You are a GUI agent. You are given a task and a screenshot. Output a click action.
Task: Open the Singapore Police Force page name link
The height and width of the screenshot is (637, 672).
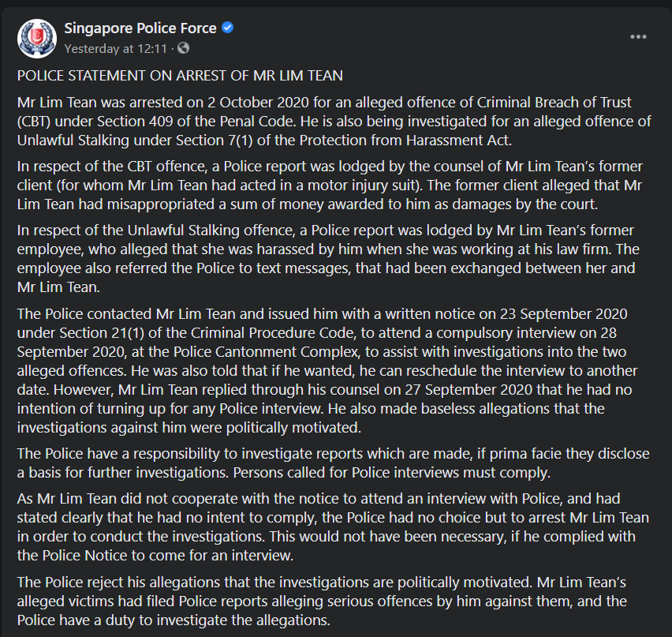coord(140,28)
